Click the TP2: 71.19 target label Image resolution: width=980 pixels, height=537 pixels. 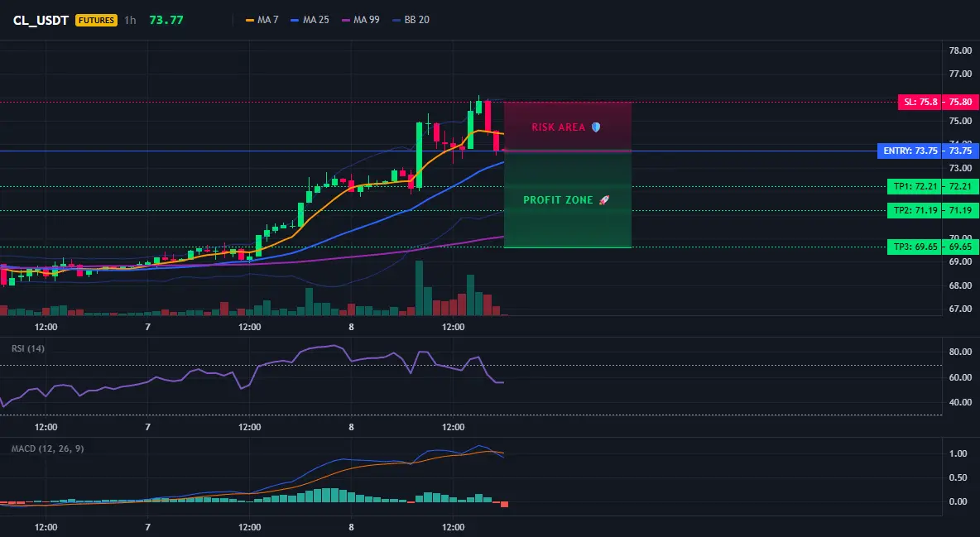click(x=915, y=211)
